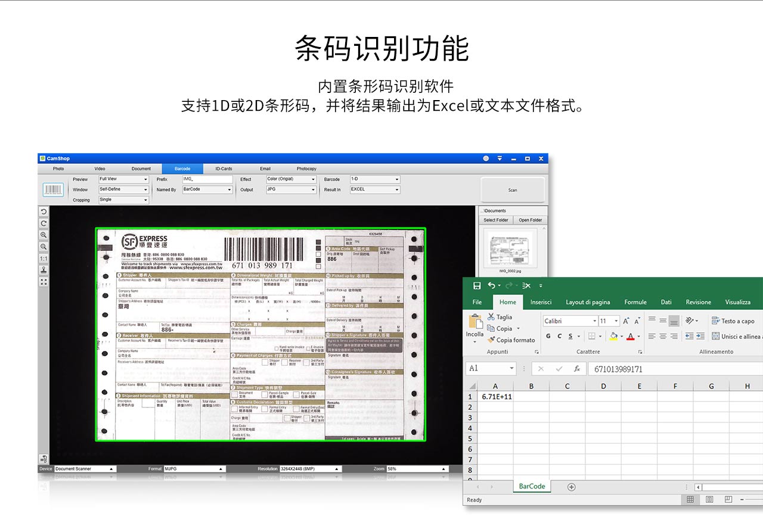The height and width of the screenshot is (532, 763).
Task: Open the Calibri font name dropdown
Action: [594, 321]
